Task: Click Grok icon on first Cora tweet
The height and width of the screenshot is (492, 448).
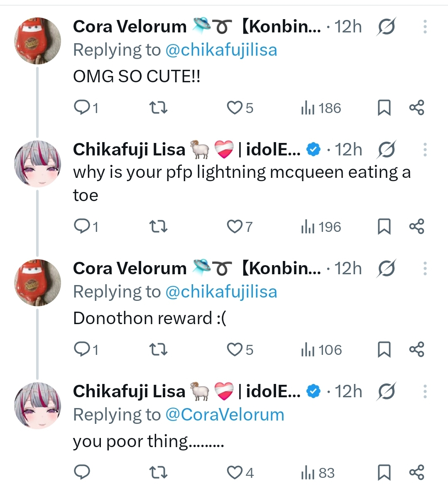Action: pyautogui.click(x=386, y=27)
